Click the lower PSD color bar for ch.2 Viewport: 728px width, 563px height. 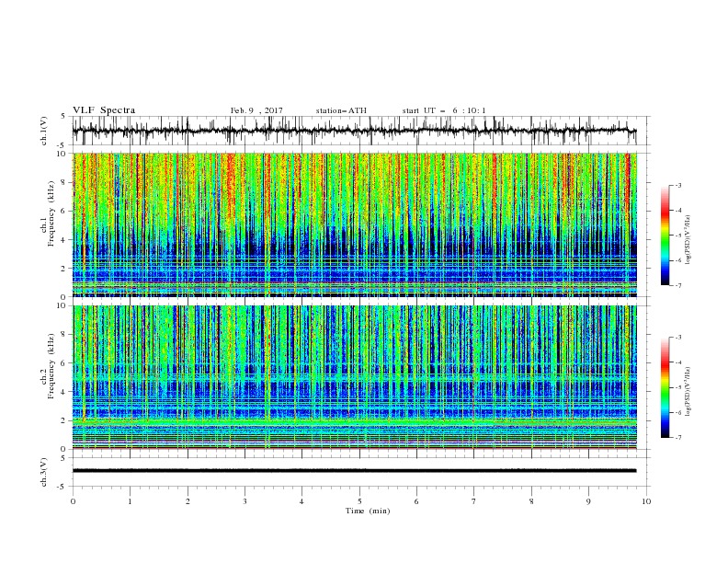[665, 387]
